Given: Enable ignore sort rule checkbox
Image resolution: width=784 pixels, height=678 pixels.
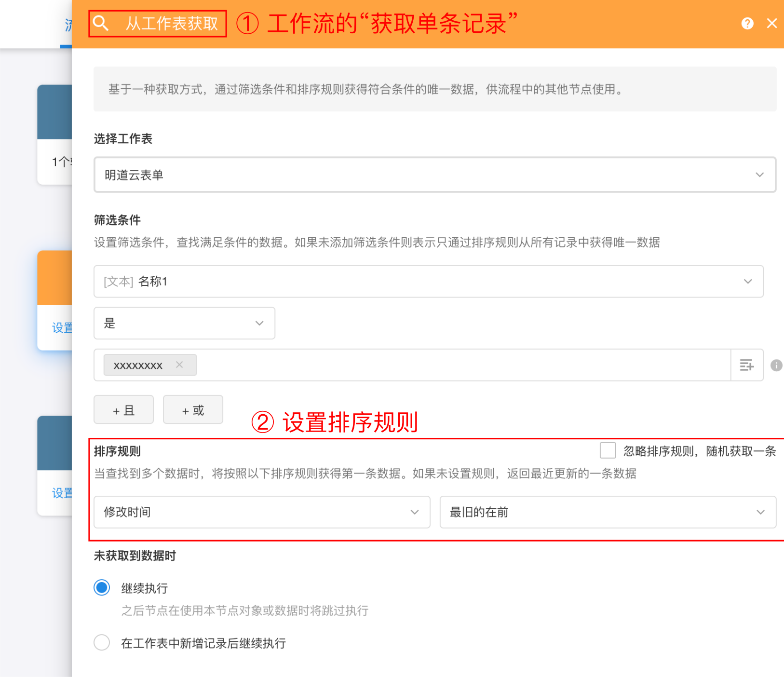Looking at the screenshot, I should (x=608, y=450).
